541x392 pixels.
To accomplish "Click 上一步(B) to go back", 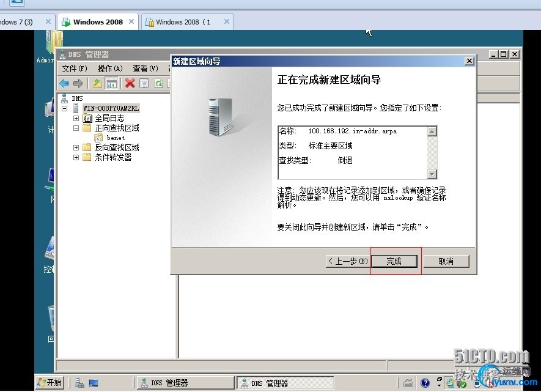I will (x=348, y=261).
